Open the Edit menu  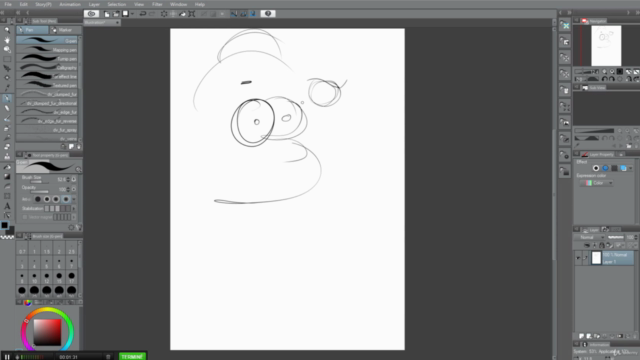point(23,4)
